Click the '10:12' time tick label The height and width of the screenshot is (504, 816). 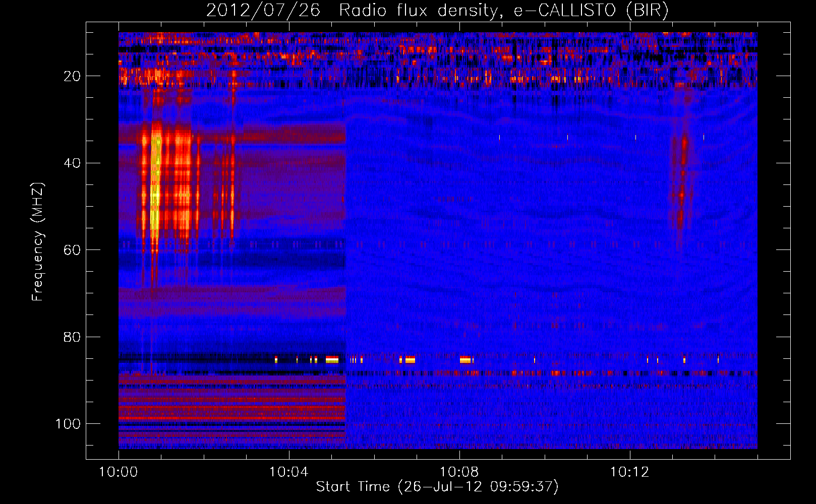tap(630, 472)
